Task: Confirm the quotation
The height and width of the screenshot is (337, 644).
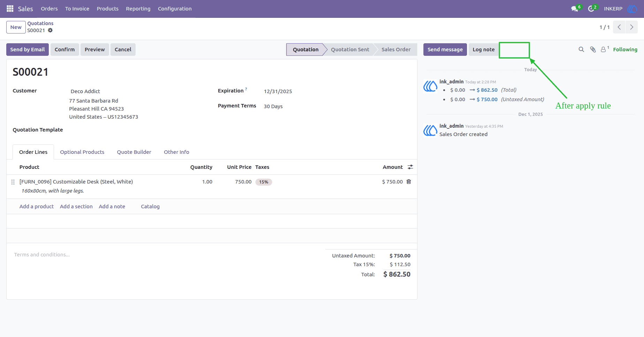Action: pyautogui.click(x=65, y=50)
